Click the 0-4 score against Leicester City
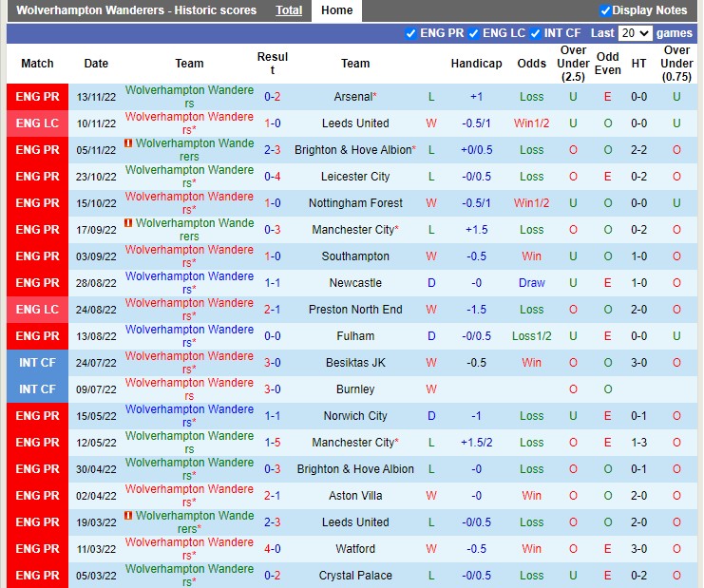This screenshot has width=704, height=588. click(272, 177)
